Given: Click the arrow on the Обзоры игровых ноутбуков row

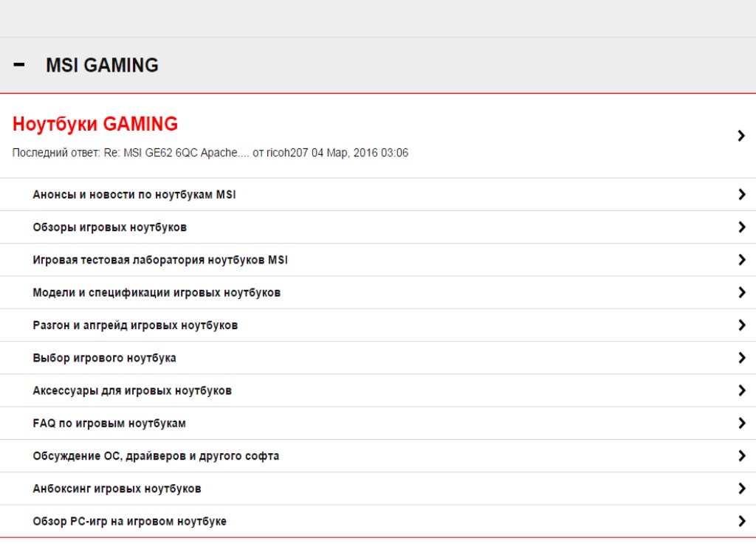Looking at the screenshot, I should pyautogui.click(x=741, y=227).
